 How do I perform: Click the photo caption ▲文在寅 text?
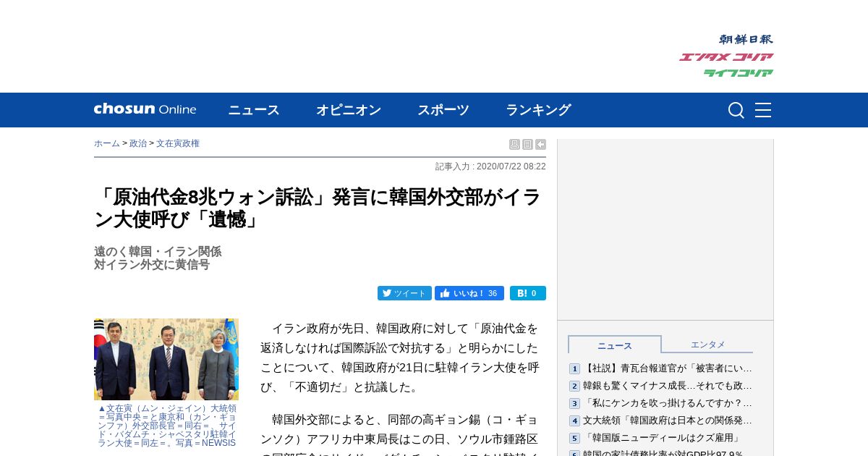tap(167, 426)
